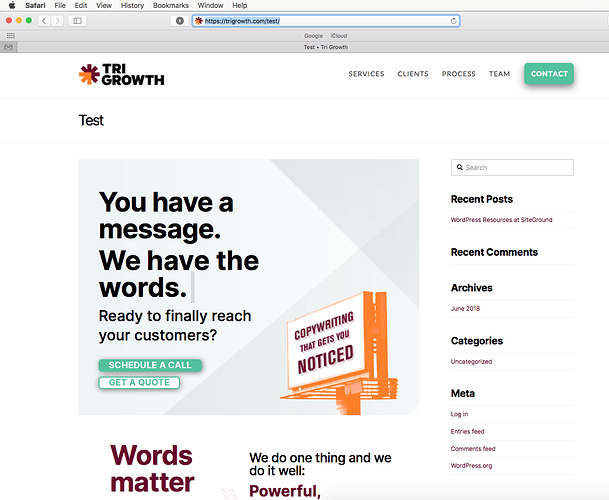Open the Bookmarks menu
The image size is (609, 500).
(x=171, y=5)
